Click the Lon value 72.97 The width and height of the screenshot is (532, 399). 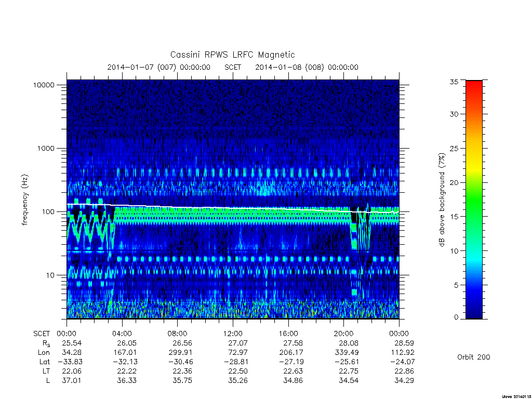[238, 353]
